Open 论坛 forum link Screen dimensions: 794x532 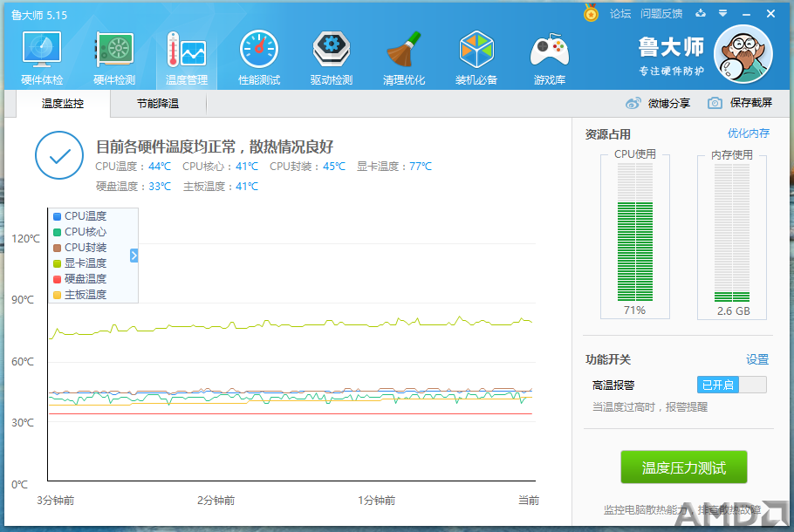click(620, 14)
